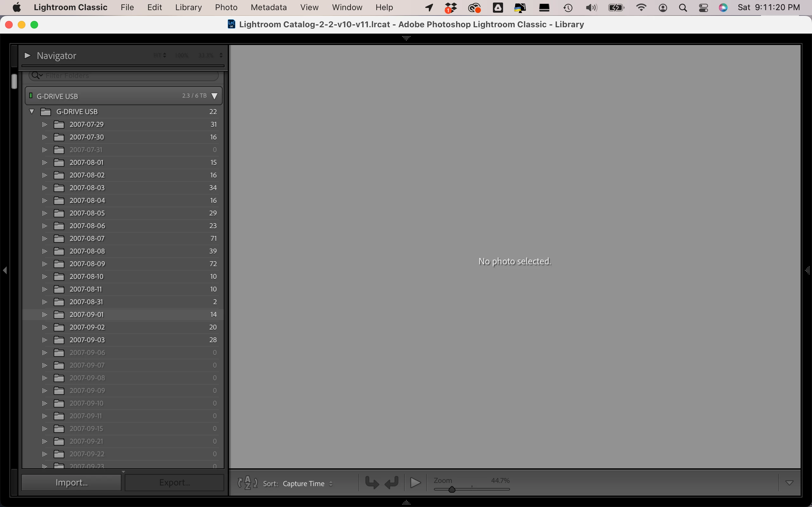The height and width of the screenshot is (507, 812).
Task: Open the Time Machine menu bar icon
Action: 568,7
